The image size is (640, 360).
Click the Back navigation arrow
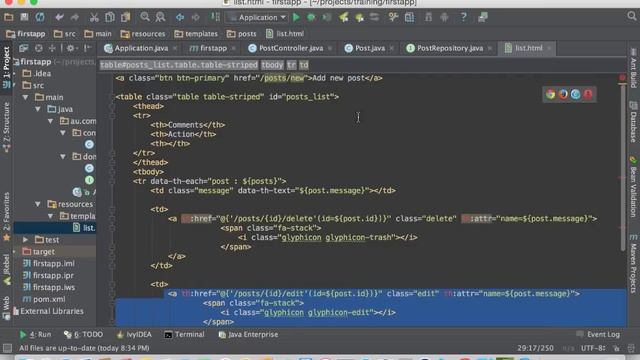pos(180,17)
